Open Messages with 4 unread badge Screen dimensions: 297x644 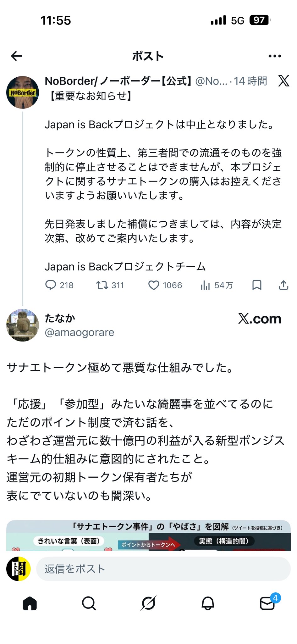pos(267,603)
